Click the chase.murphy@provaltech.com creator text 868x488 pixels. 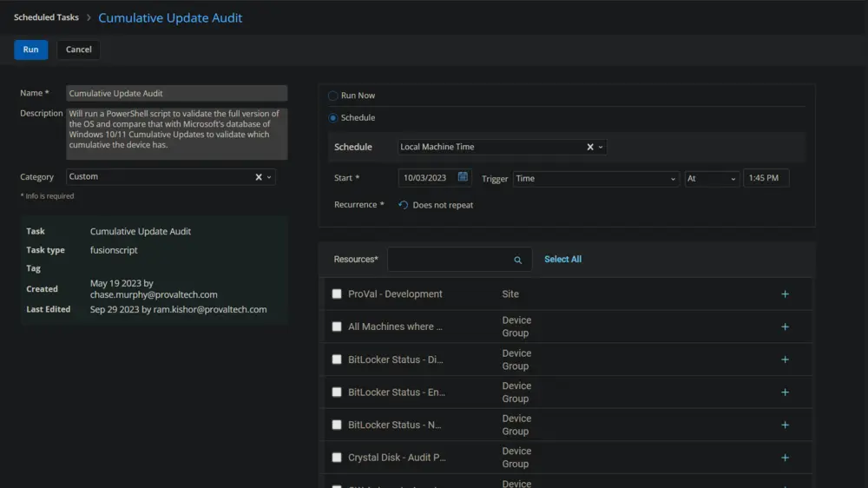click(x=154, y=294)
